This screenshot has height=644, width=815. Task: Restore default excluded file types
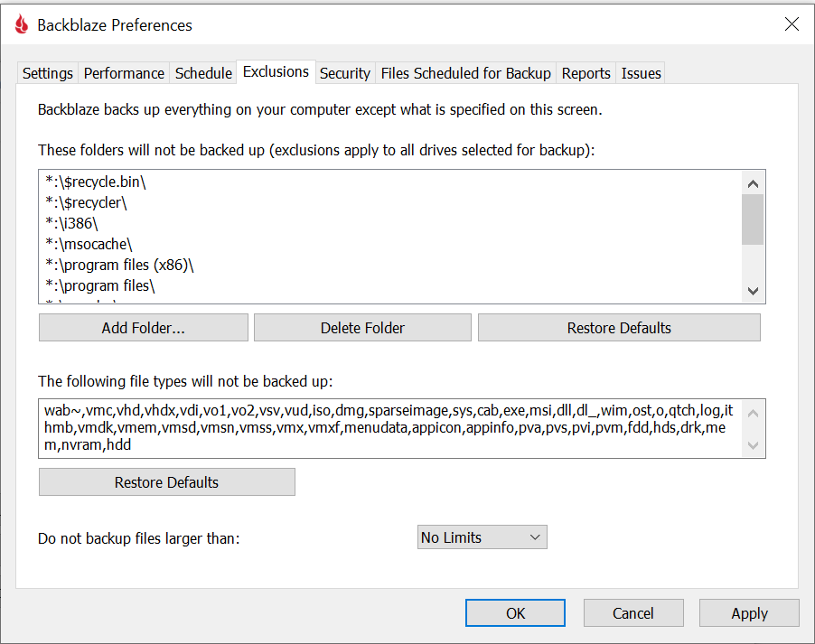click(167, 481)
